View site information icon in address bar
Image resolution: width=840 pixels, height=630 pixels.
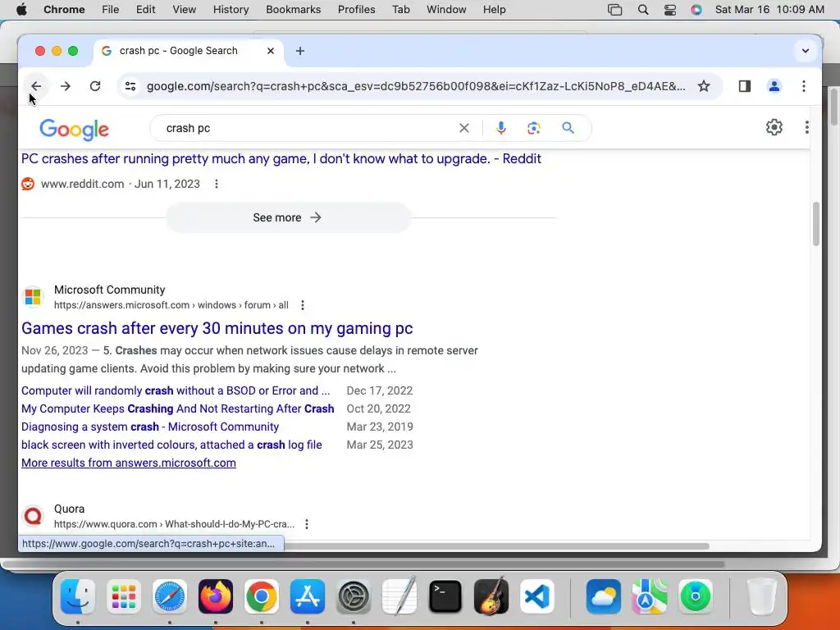(x=130, y=86)
